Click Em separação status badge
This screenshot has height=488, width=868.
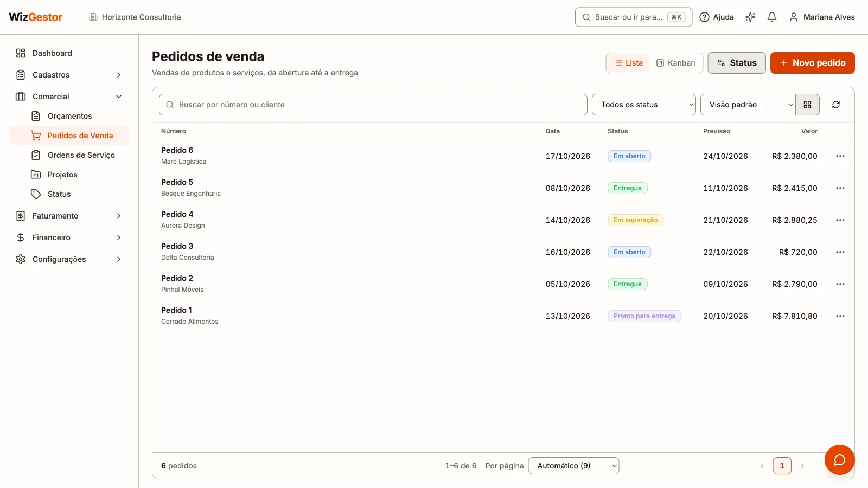[635, 220]
